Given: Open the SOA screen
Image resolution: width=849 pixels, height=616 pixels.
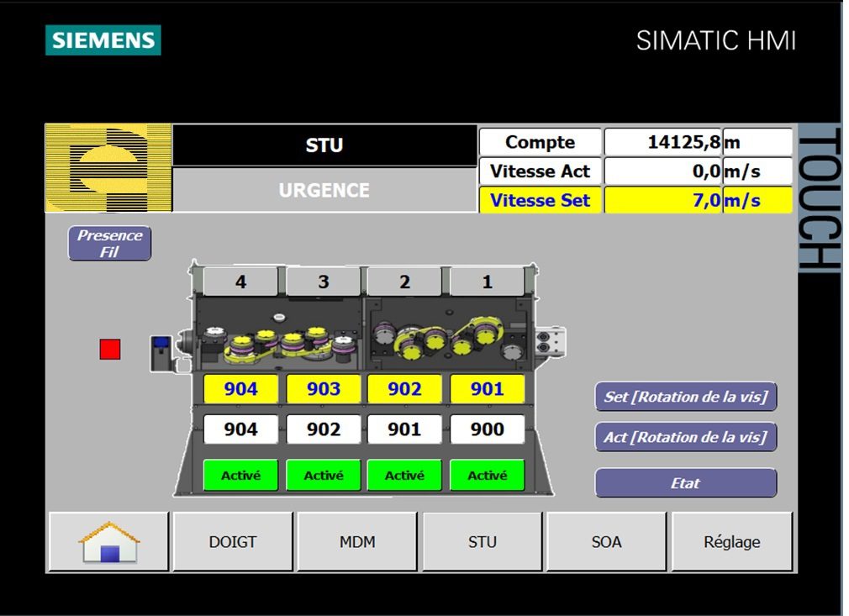Looking at the screenshot, I should [x=606, y=542].
